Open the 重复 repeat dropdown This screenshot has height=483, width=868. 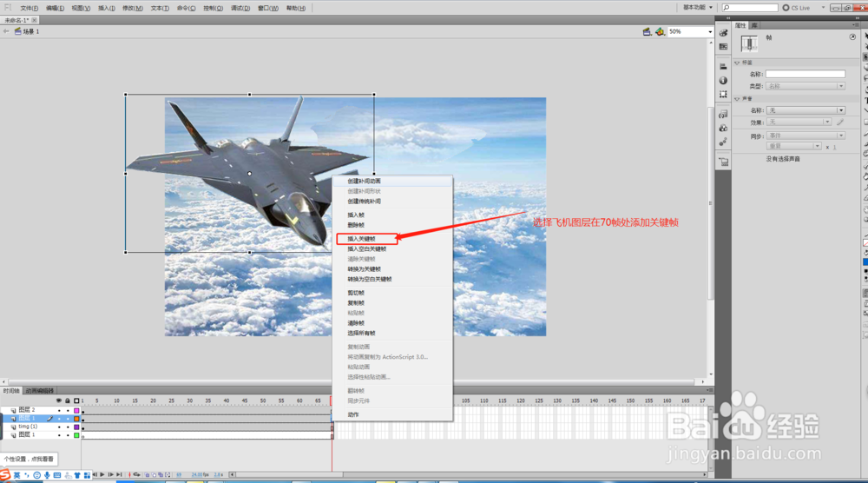tap(794, 146)
